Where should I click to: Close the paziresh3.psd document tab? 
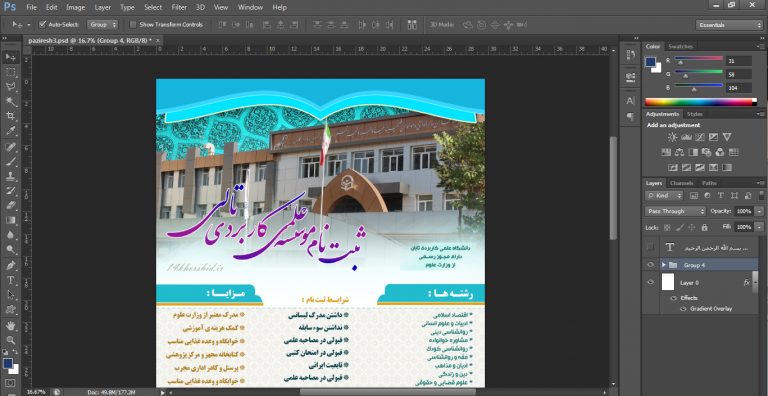pos(159,41)
